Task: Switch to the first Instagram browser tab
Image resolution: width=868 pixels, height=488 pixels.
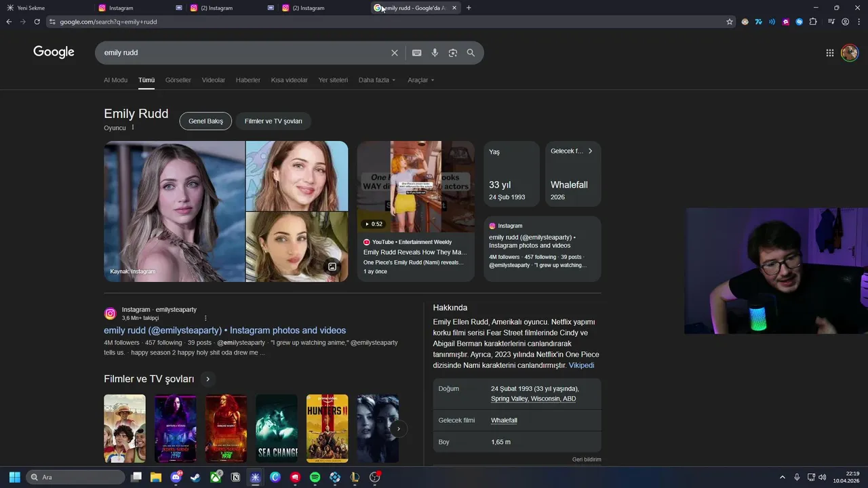Action: pyautogui.click(x=139, y=8)
